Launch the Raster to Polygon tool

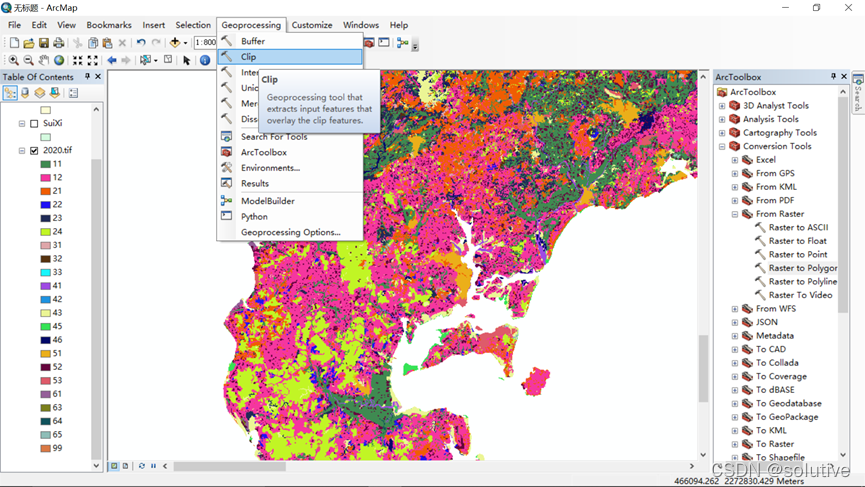click(x=803, y=268)
